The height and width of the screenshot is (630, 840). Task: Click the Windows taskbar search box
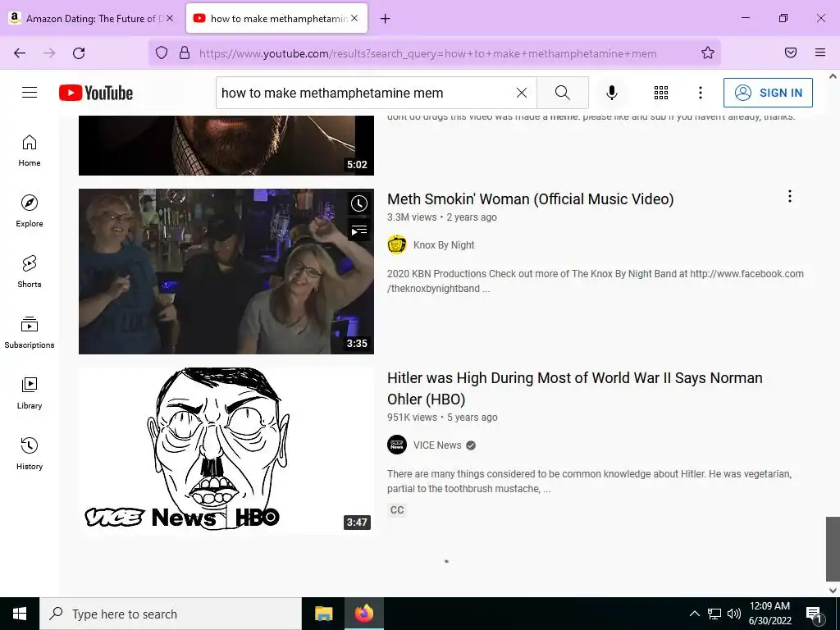click(x=171, y=614)
